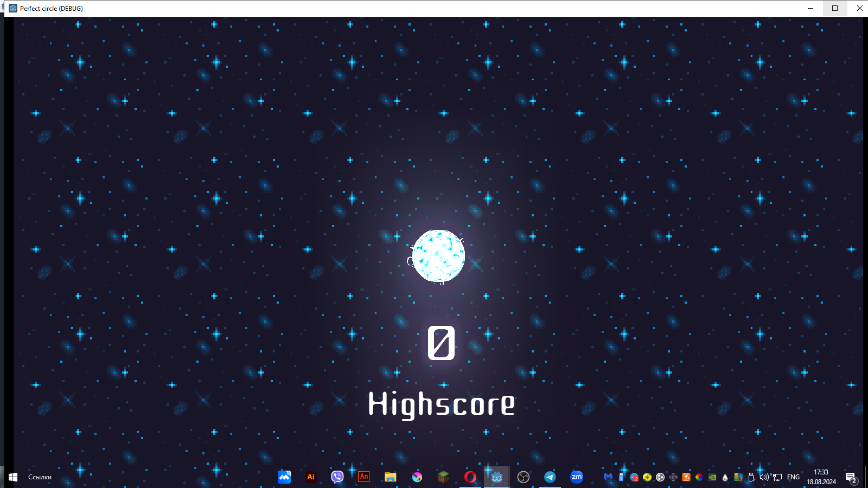Click the Perfect circle (DEBUG) window title
868x488 pixels.
click(x=52, y=9)
